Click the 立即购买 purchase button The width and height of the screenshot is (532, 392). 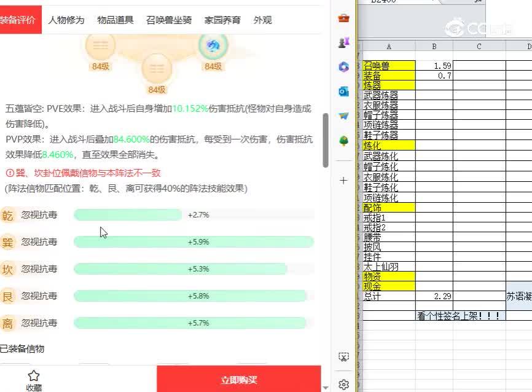(240, 379)
